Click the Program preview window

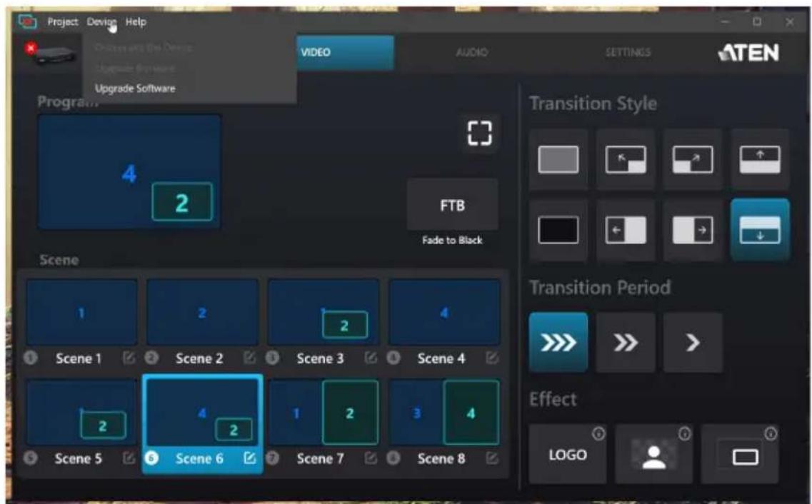129,172
